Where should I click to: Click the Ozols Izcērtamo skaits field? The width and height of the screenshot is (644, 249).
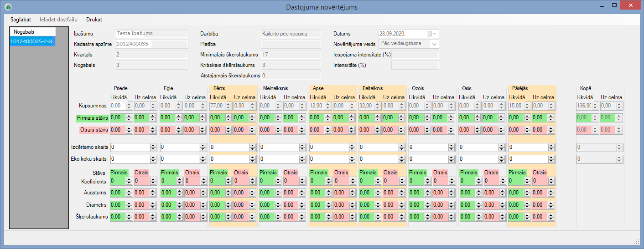[x=428, y=147]
